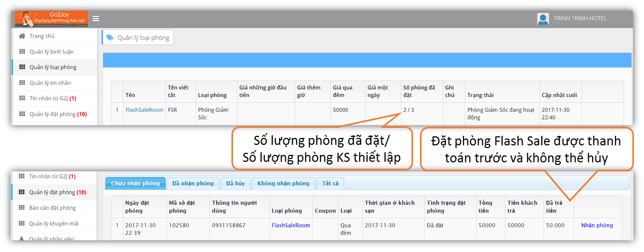The height and width of the screenshot is (252, 644).
Task: Switch to the Đã hủy tab
Action: tap(235, 183)
